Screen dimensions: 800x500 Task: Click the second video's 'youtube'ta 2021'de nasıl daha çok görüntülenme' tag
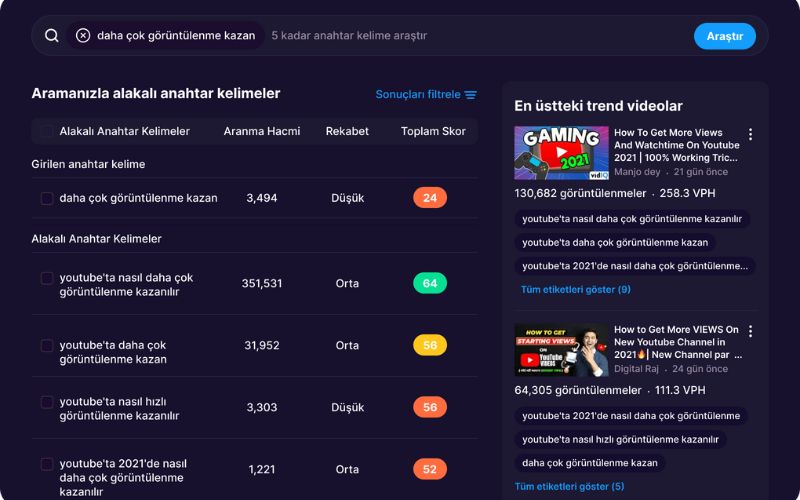631,416
